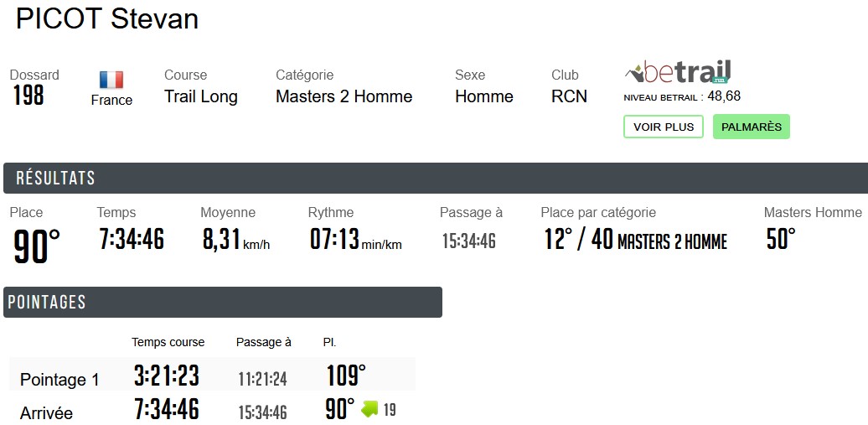Click bib number 198
The width and height of the screenshot is (868, 425).
[x=28, y=96]
